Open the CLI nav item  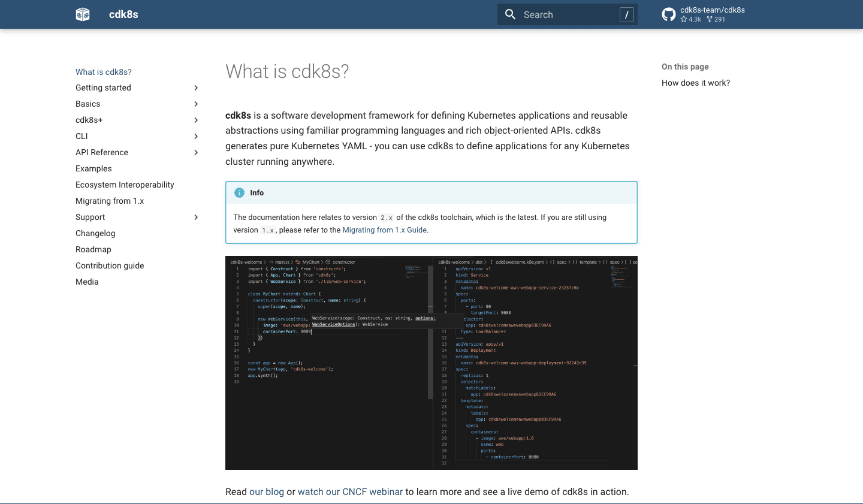click(x=82, y=136)
